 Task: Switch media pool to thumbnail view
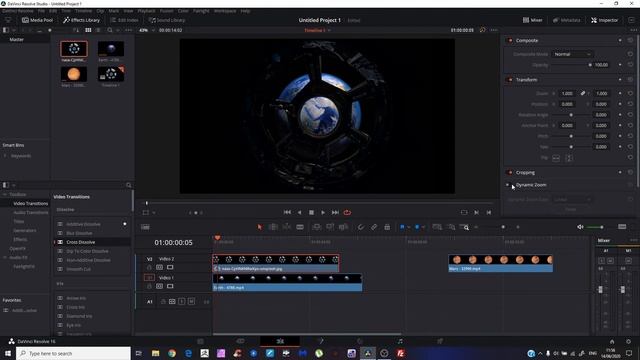click(x=88, y=30)
